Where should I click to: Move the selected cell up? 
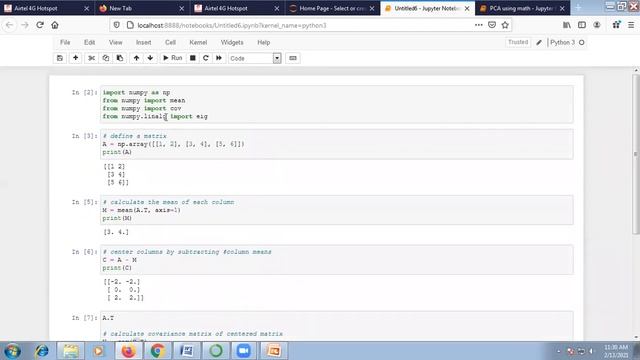[x=136, y=58]
